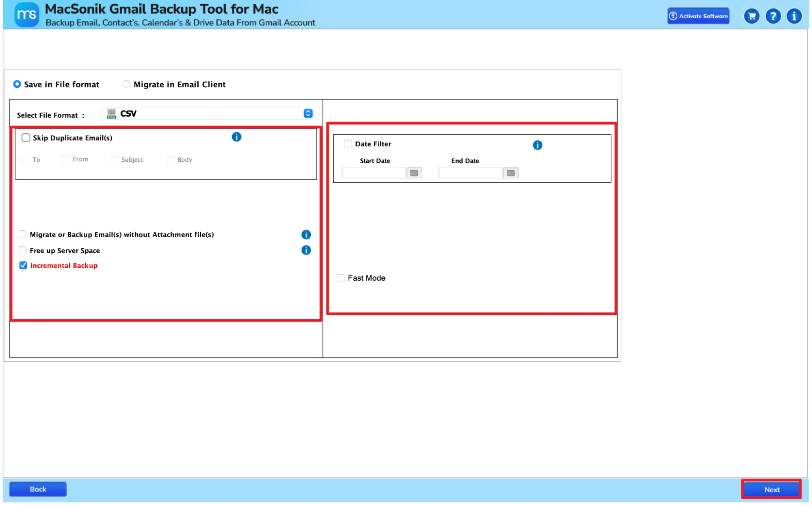Select Migrate in Email Client radio button

(126, 84)
